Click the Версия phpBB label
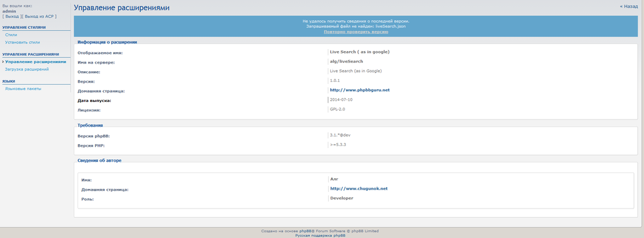 pos(94,136)
